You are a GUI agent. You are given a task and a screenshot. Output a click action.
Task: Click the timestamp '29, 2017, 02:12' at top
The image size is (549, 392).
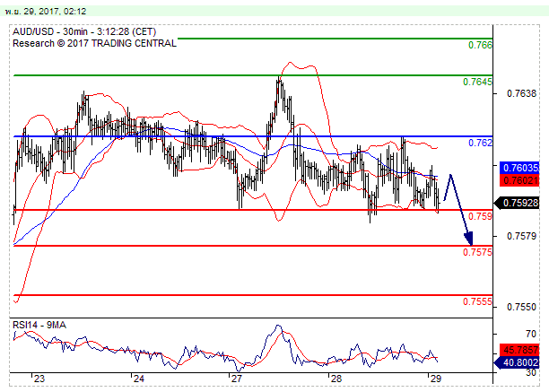tap(55, 12)
